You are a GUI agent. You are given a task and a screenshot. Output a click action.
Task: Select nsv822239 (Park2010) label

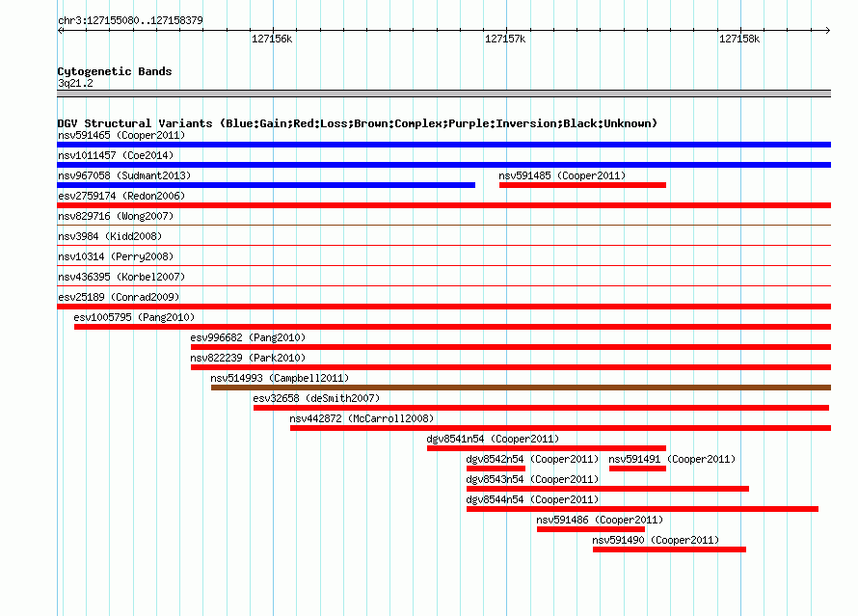coord(248,358)
